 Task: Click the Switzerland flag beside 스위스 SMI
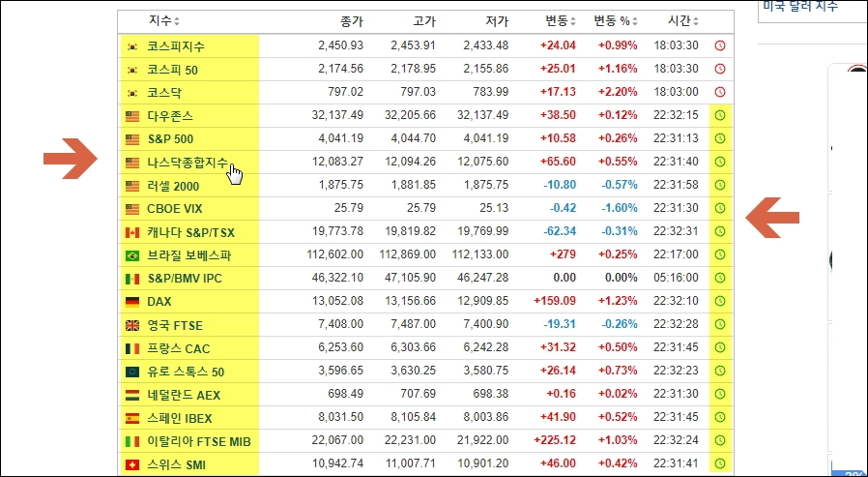click(x=132, y=464)
